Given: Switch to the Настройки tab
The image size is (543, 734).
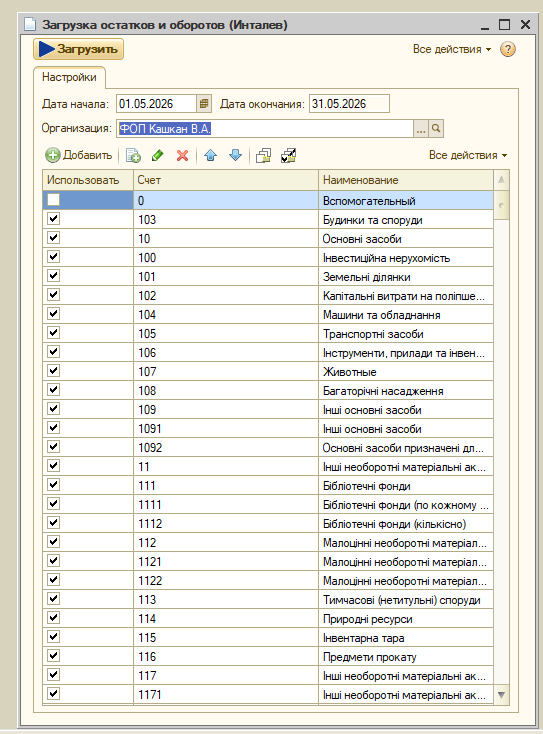Looking at the screenshot, I should click(x=69, y=77).
